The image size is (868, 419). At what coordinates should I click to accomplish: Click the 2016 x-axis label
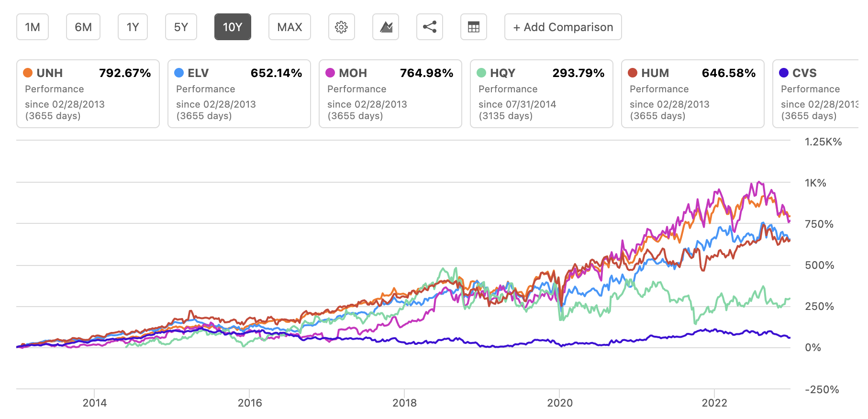250,403
